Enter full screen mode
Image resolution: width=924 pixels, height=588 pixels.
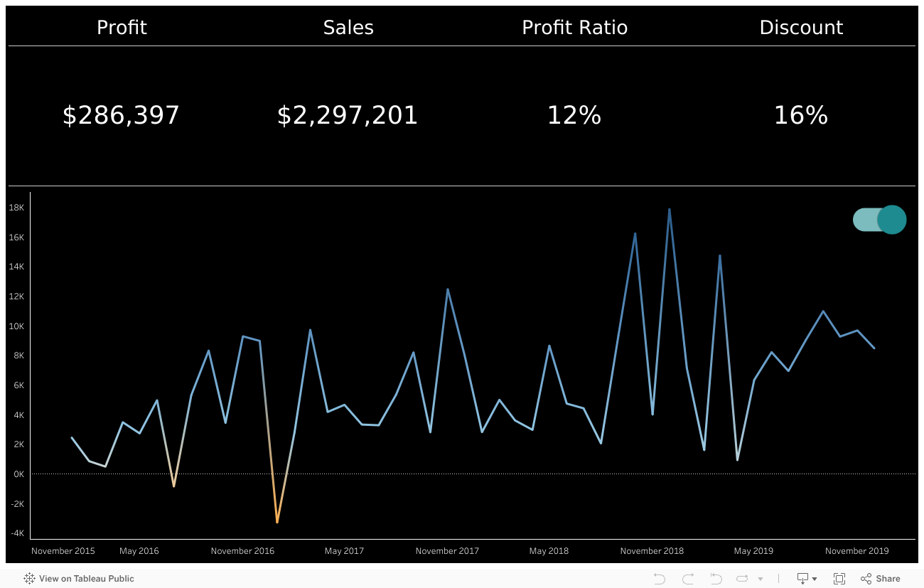[x=839, y=579]
